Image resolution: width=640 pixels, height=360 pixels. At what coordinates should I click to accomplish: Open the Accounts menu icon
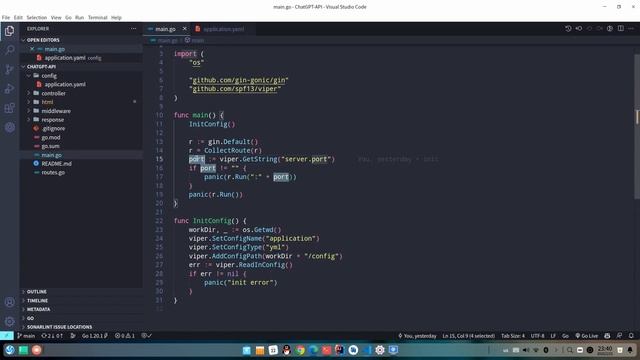coord(9,302)
